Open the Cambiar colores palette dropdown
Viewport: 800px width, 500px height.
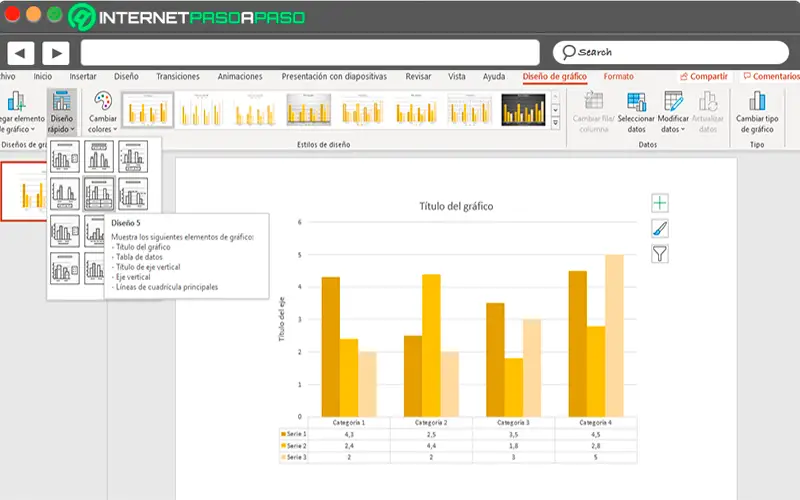[103, 112]
